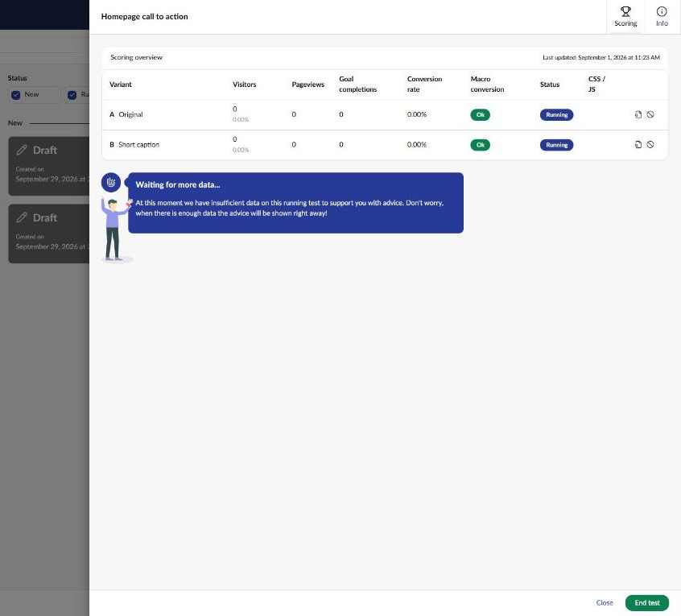681x616 pixels.
Task: Click the Ok macro conversion badge for Original
Action: coord(480,114)
